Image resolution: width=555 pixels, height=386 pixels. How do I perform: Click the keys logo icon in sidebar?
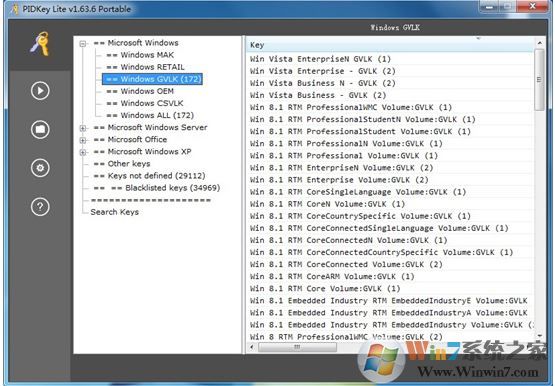tap(40, 44)
